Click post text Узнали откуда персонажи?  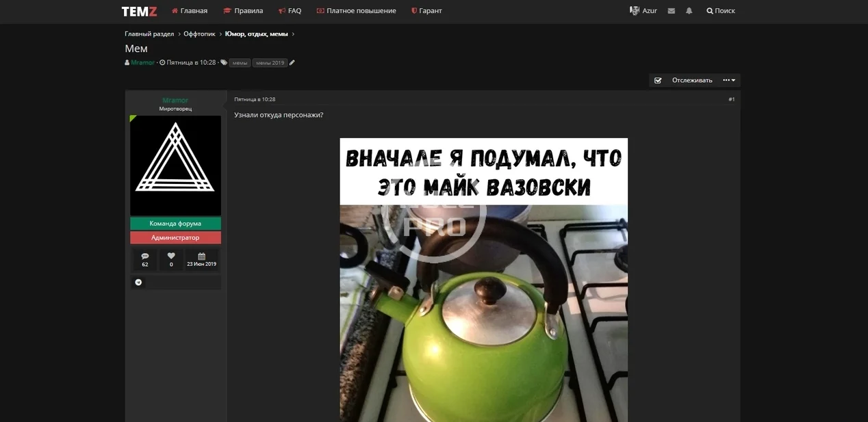click(x=279, y=115)
